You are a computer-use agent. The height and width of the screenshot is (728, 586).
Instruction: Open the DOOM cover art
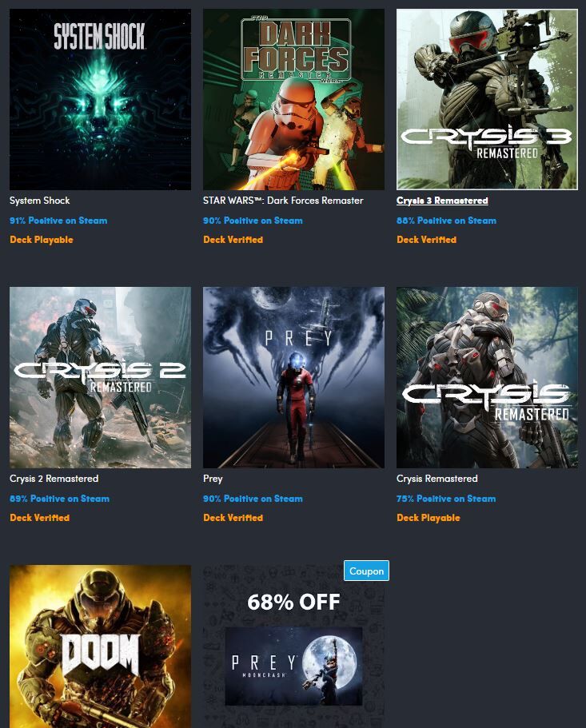pos(100,646)
